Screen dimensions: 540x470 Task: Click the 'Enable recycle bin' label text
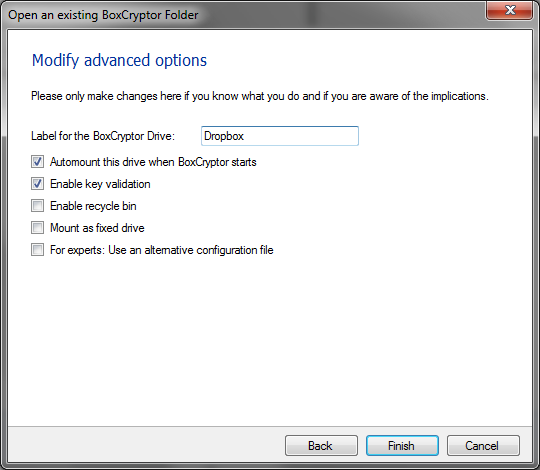93,206
